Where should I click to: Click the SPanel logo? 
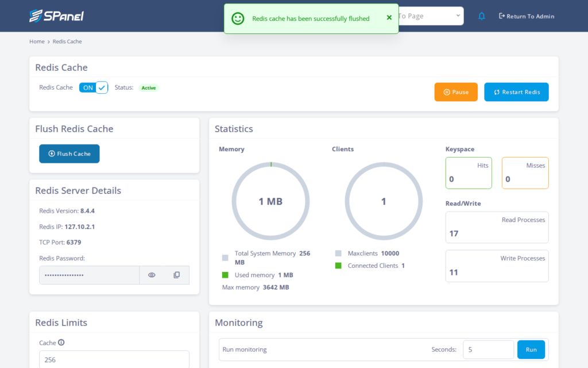[57, 16]
